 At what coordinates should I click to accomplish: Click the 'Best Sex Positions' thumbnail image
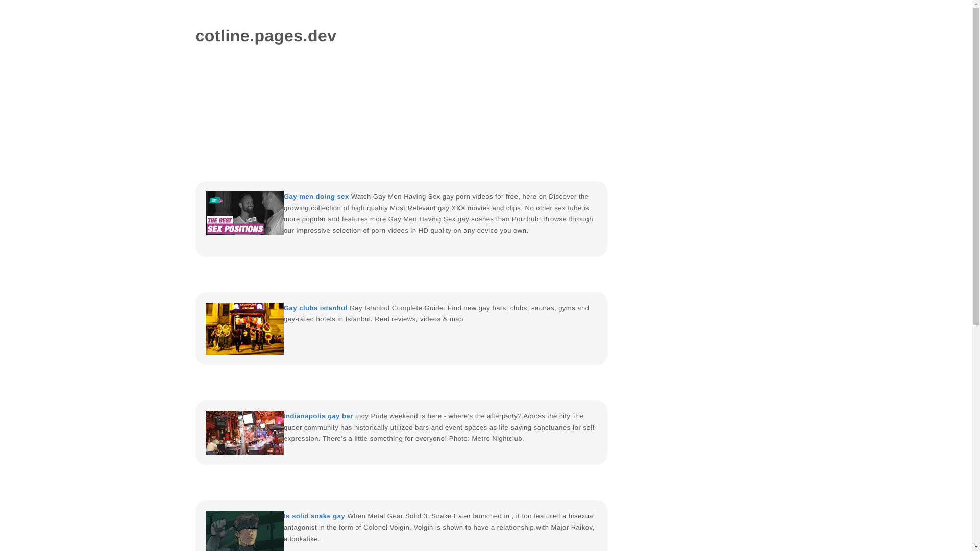(x=244, y=213)
